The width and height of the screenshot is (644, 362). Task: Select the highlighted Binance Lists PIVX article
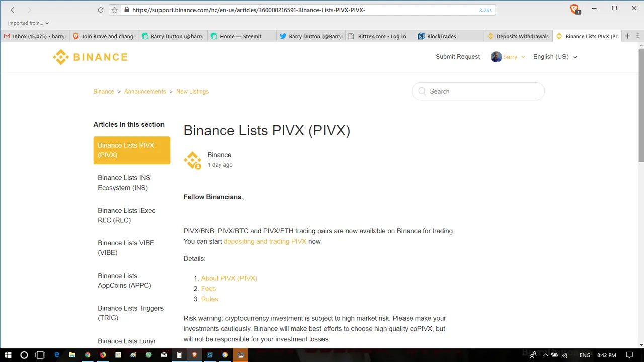pos(132,150)
